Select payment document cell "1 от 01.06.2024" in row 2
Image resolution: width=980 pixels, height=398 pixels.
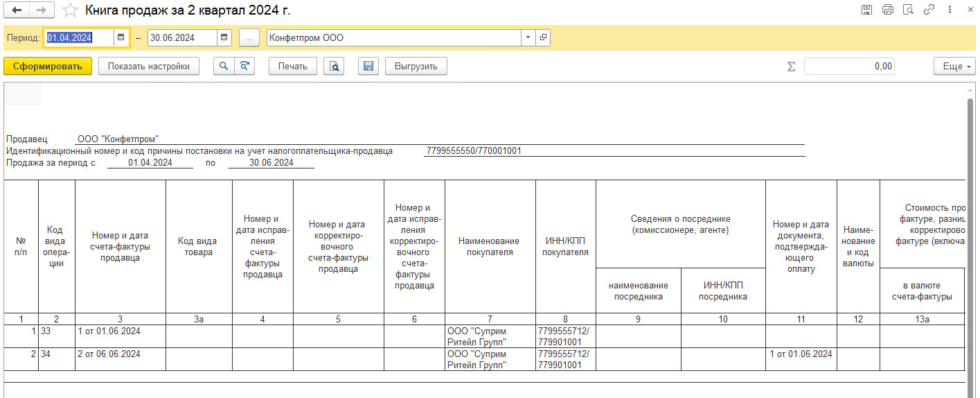tap(801, 358)
